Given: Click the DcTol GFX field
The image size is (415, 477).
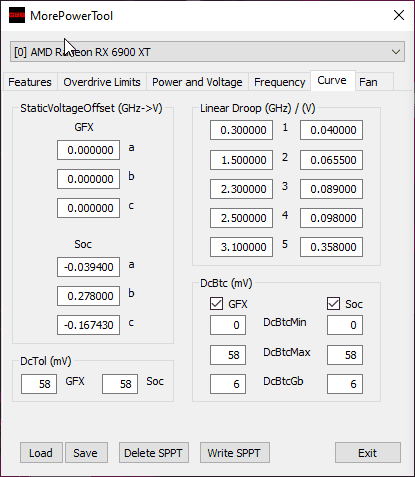Looking at the screenshot, I should (39, 384).
